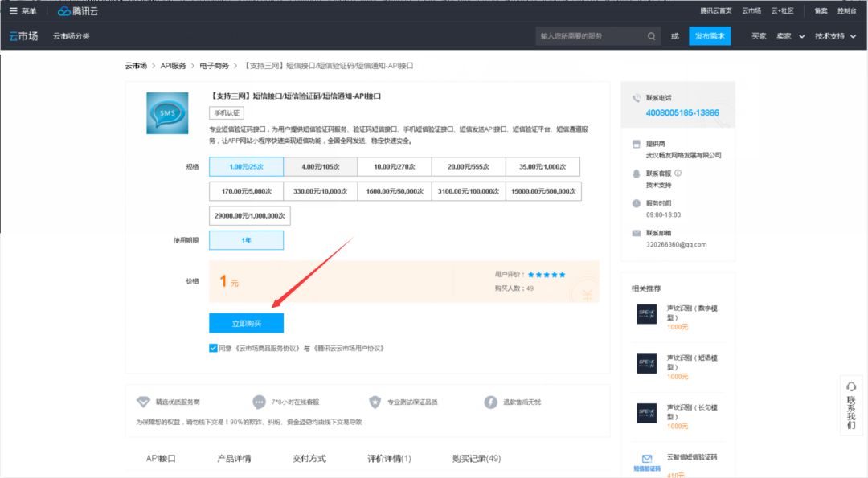Click the shield icon for 专业测试保证品质
Viewport: 868px width, 478px height.
point(375,402)
